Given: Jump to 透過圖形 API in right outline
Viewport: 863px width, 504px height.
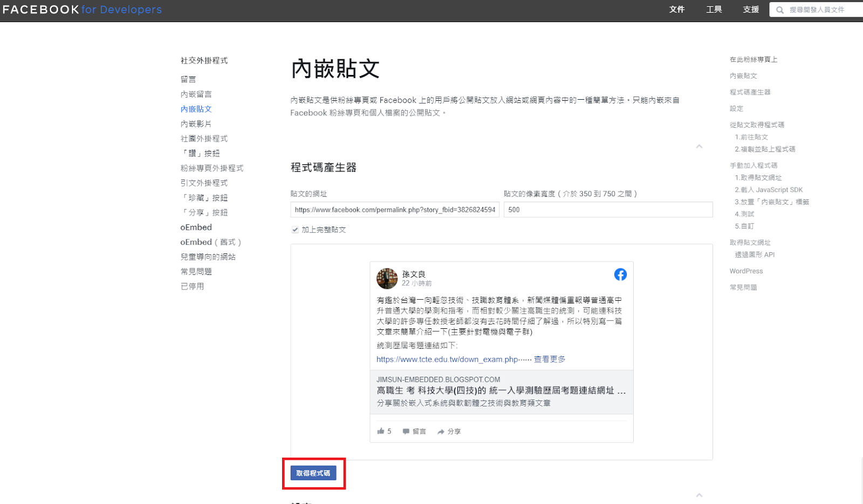Looking at the screenshot, I should tap(755, 255).
